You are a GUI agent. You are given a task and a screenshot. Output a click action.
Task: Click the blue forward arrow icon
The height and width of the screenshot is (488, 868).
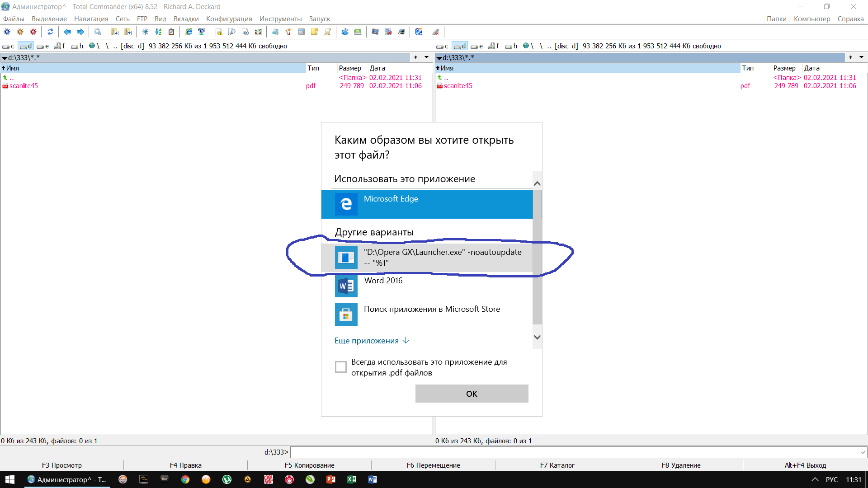tap(80, 32)
